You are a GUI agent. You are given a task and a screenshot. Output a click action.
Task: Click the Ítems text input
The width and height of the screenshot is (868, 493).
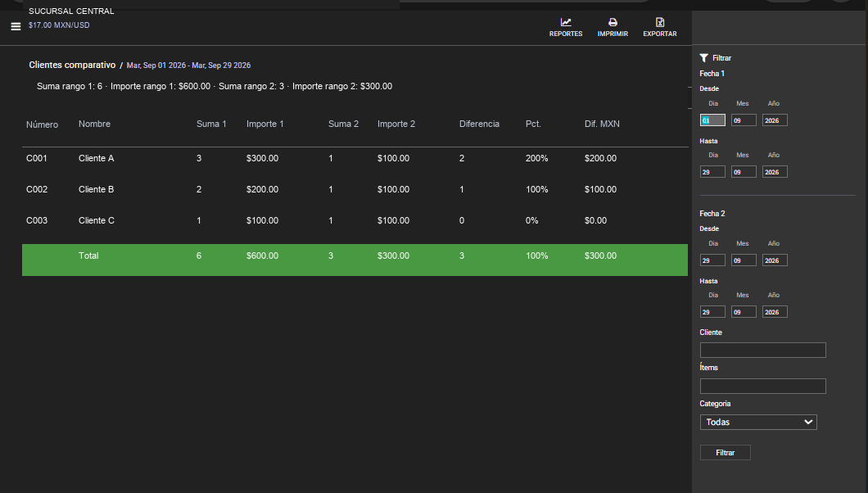point(763,387)
